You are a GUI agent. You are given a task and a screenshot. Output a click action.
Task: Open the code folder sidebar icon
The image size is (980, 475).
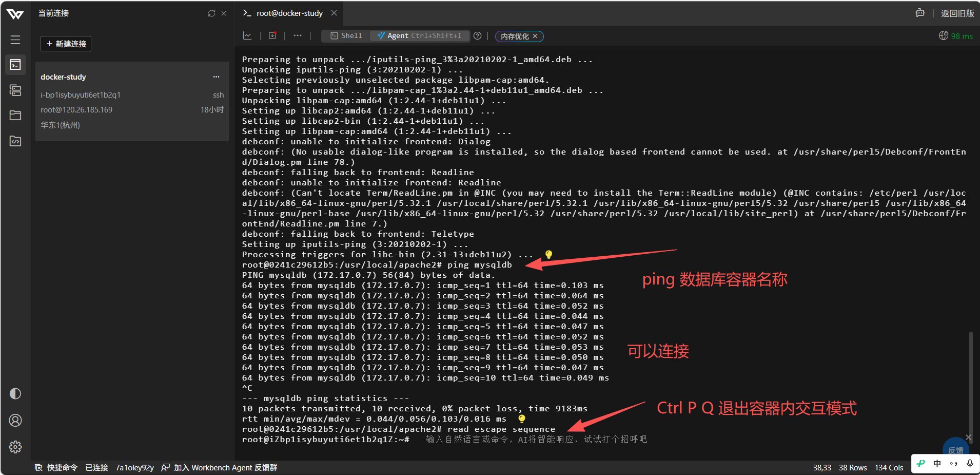(x=15, y=141)
